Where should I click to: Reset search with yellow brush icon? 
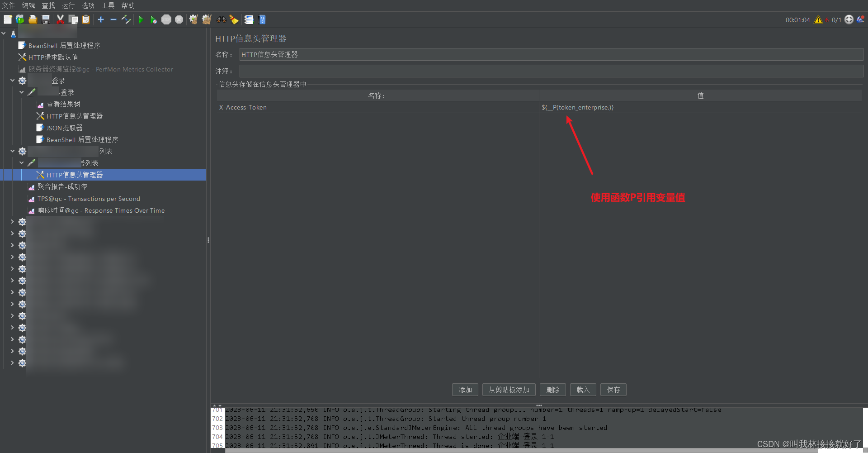tap(234, 19)
